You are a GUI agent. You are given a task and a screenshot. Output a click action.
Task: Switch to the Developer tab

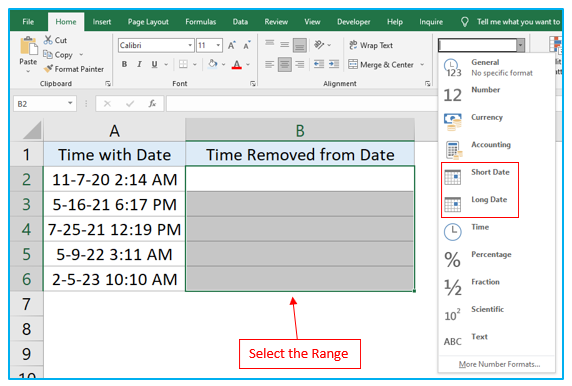[353, 22]
